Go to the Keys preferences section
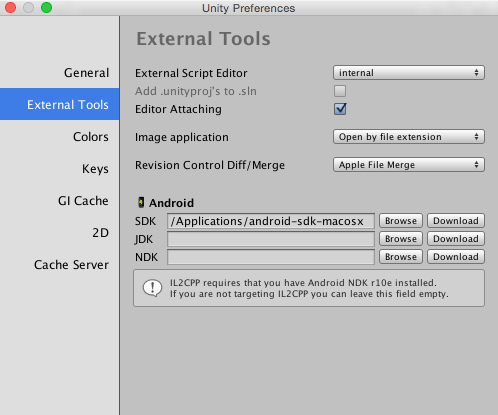This screenshot has width=498, height=415. tap(95, 169)
